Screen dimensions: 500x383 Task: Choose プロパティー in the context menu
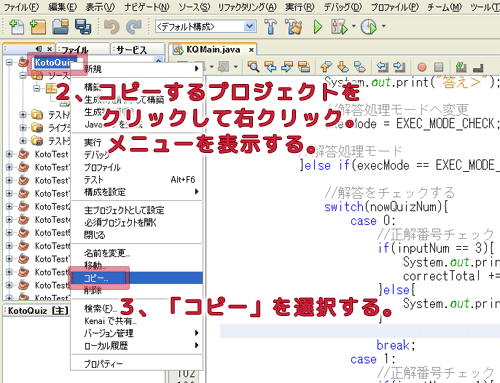(137, 364)
